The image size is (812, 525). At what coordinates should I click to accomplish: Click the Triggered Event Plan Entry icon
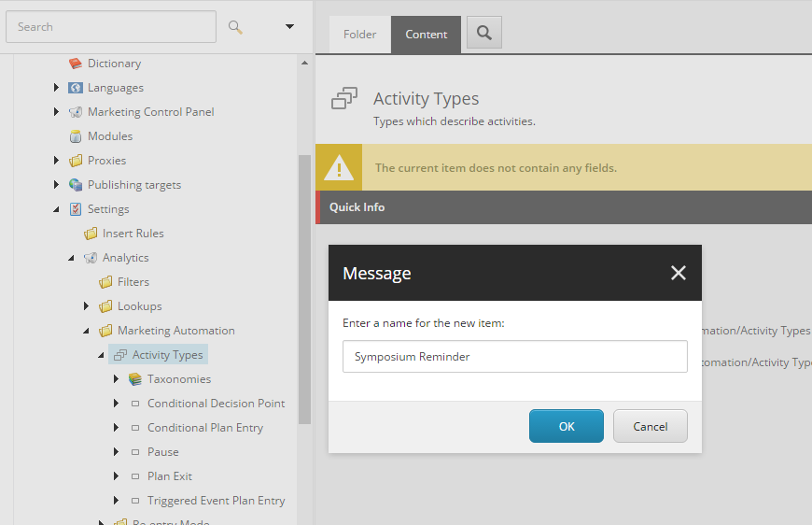click(135, 501)
